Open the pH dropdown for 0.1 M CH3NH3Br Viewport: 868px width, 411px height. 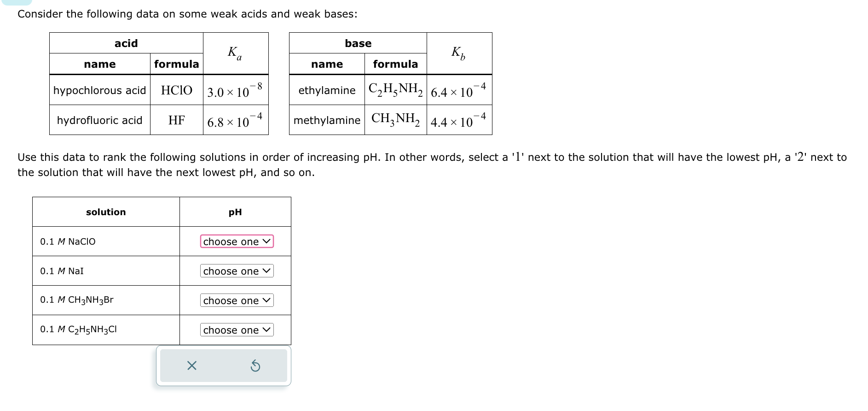(236, 300)
